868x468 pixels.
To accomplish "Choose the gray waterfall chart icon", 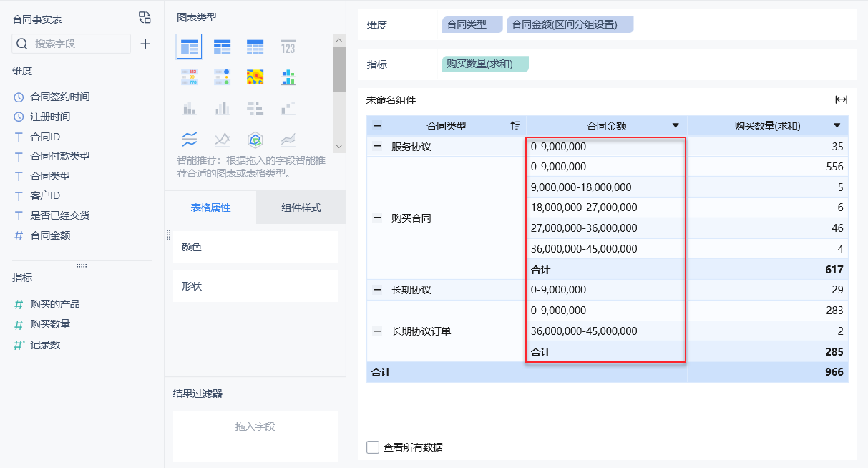I will pos(288,108).
